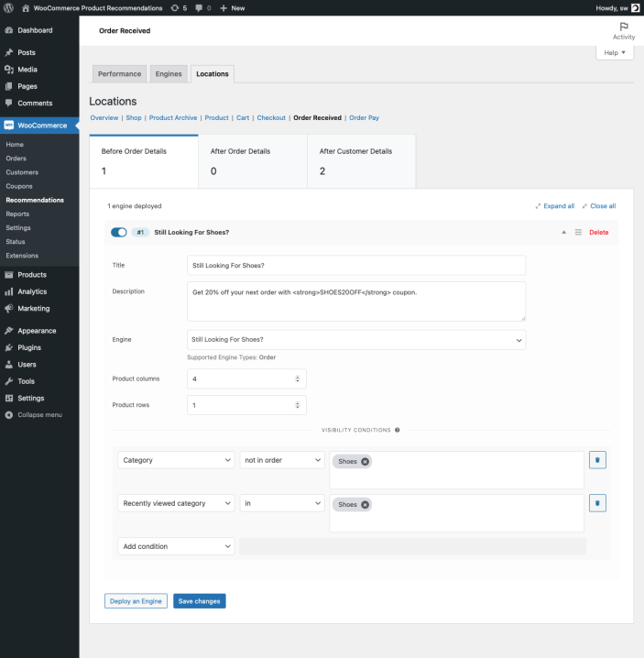
Task: Open the Activity flag panel
Action: coord(624,30)
